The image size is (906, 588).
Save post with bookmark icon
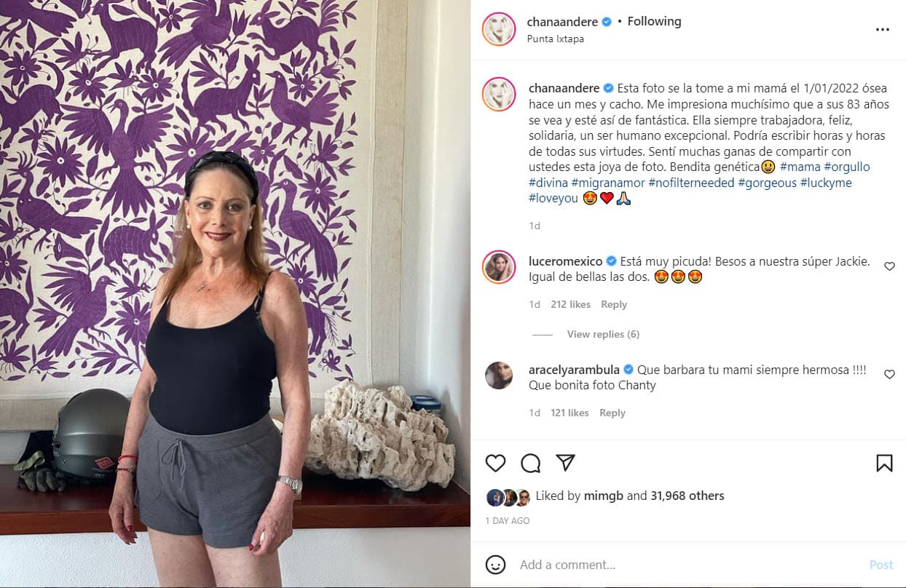(x=884, y=463)
